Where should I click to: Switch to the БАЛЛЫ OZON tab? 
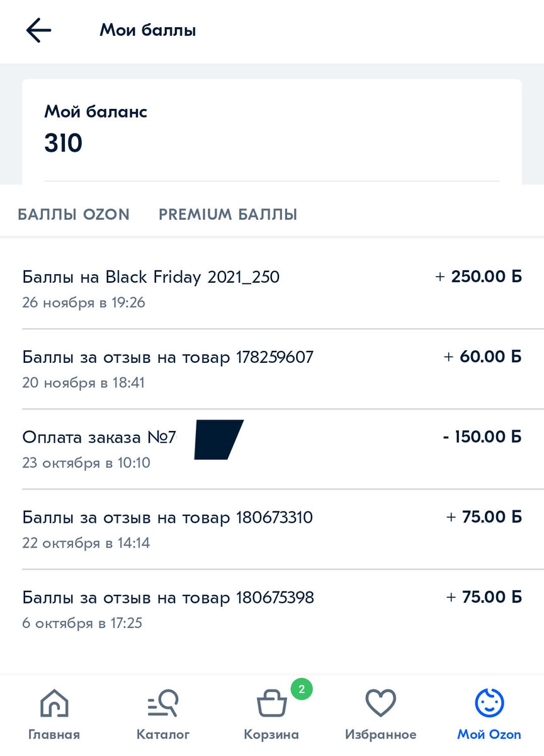tap(74, 214)
